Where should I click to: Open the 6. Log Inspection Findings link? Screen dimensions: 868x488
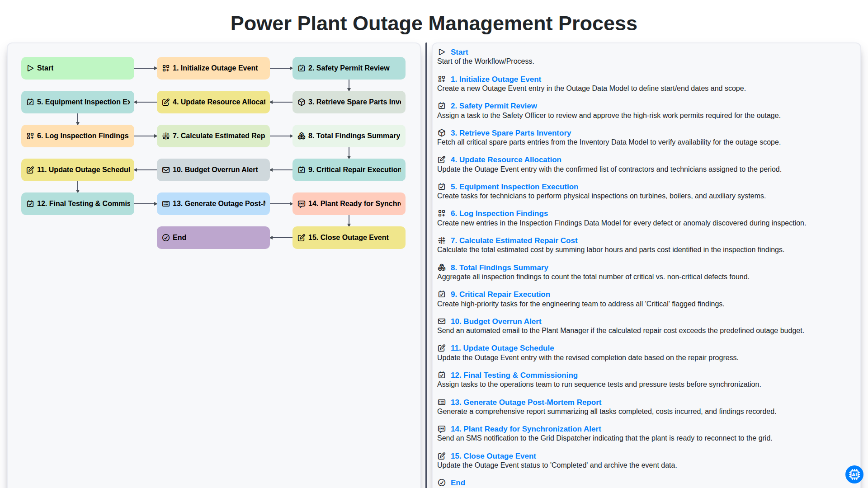coord(499,213)
